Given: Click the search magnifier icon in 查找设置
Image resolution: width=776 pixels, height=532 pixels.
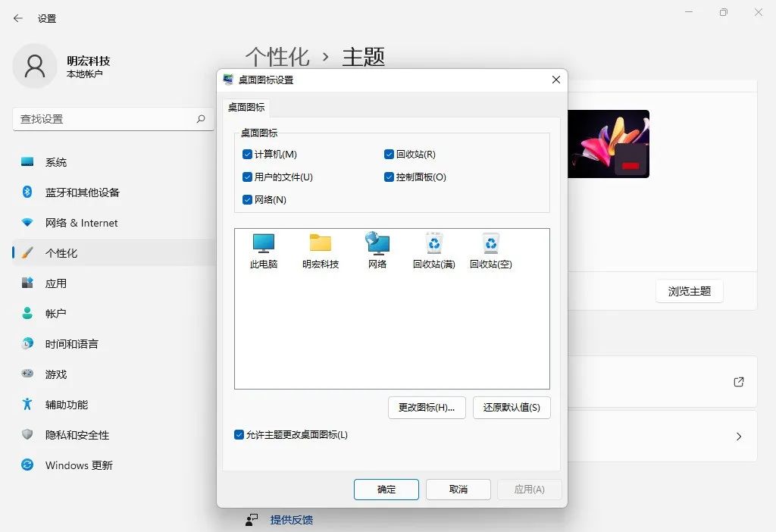Looking at the screenshot, I should click(200, 119).
